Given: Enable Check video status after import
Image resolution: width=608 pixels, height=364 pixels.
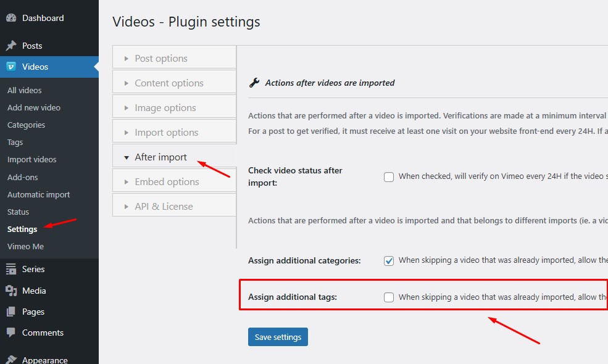Looking at the screenshot, I should pos(389,177).
